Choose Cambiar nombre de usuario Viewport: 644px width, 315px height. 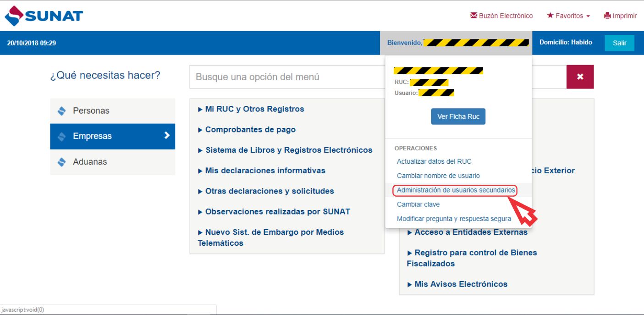click(438, 176)
